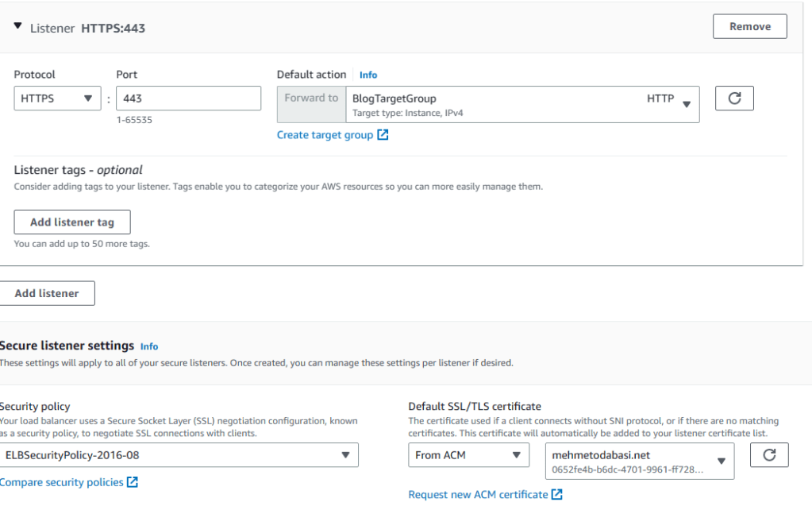The height and width of the screenshot is (506, 812).
Task: Refresh the target group list icon
Action: [x=734, y=98]
